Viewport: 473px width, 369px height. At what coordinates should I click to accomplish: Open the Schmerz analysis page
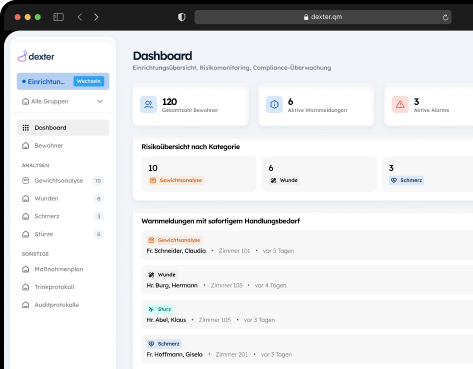(63, 216)
